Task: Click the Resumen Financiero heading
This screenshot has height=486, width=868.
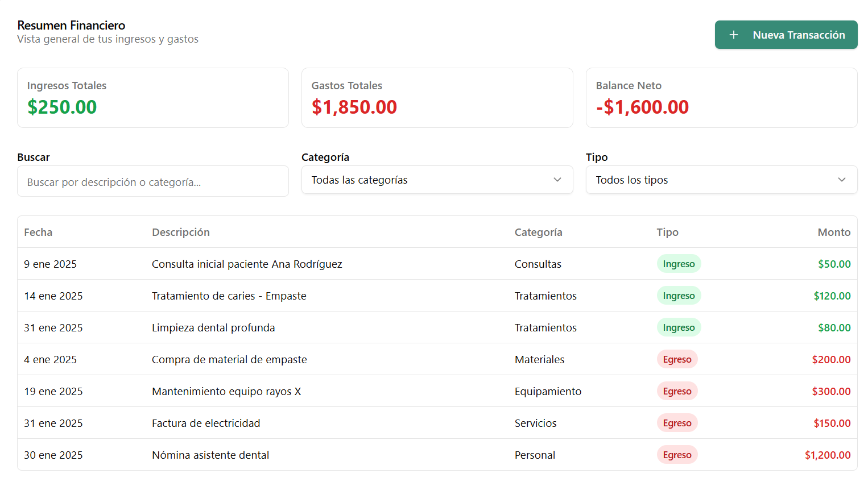Action: pos(71,25)
